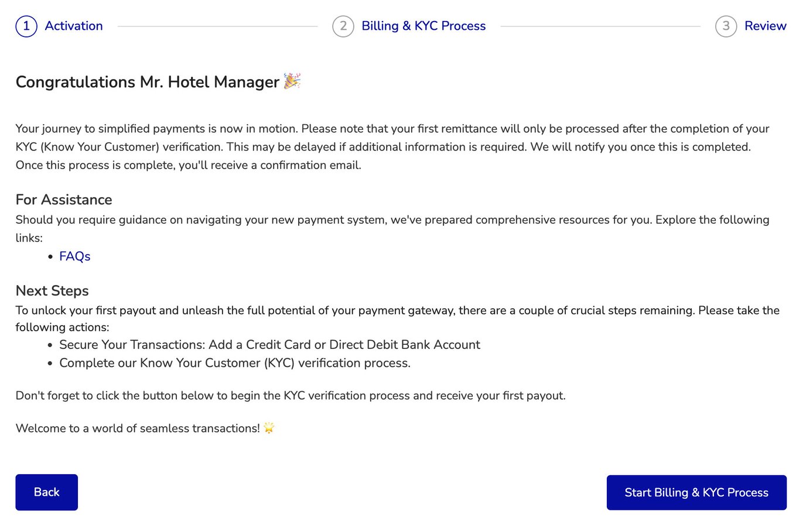Open the Billing & KYC Process step
Viewport: 806px width, 532px height.
coord(423,26)
